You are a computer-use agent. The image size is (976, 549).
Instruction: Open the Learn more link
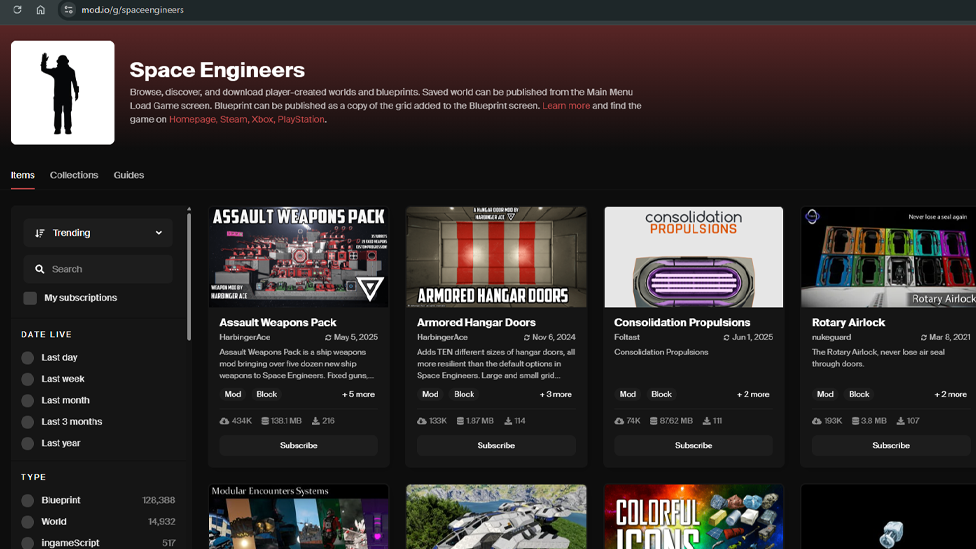point(566,106)
